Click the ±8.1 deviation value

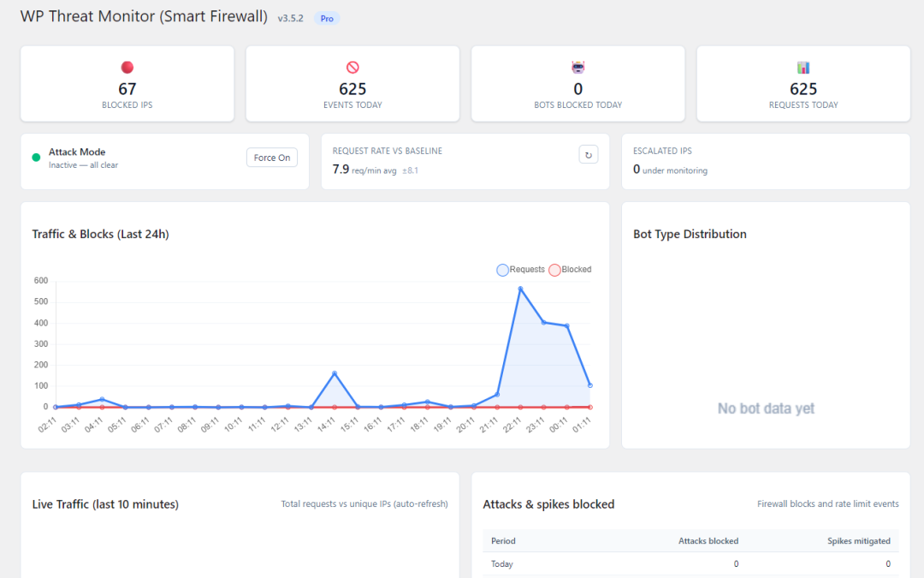410,170
